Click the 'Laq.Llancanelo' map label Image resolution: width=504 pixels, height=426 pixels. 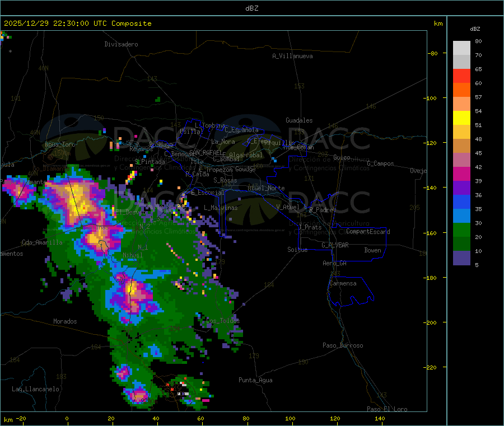click(x=36, y=389)
